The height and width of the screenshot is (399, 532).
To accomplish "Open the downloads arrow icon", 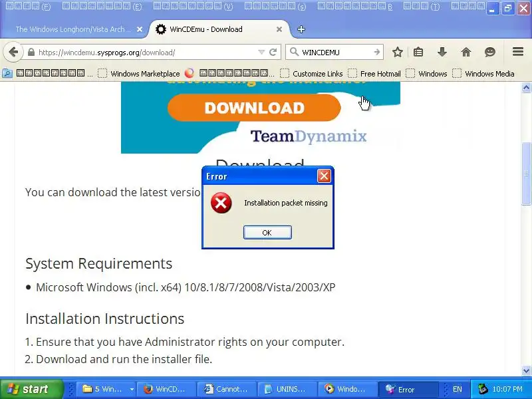I will coord(442,53).
